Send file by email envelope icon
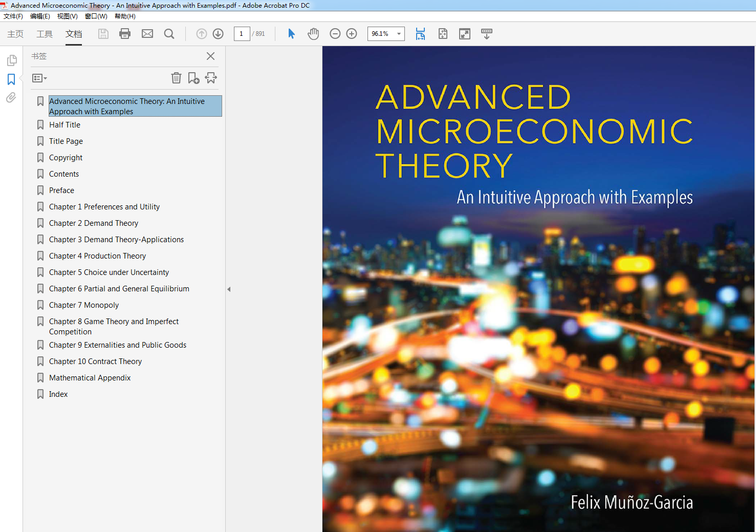This screenshot has width=756, height=532. (x=147, y=34)
